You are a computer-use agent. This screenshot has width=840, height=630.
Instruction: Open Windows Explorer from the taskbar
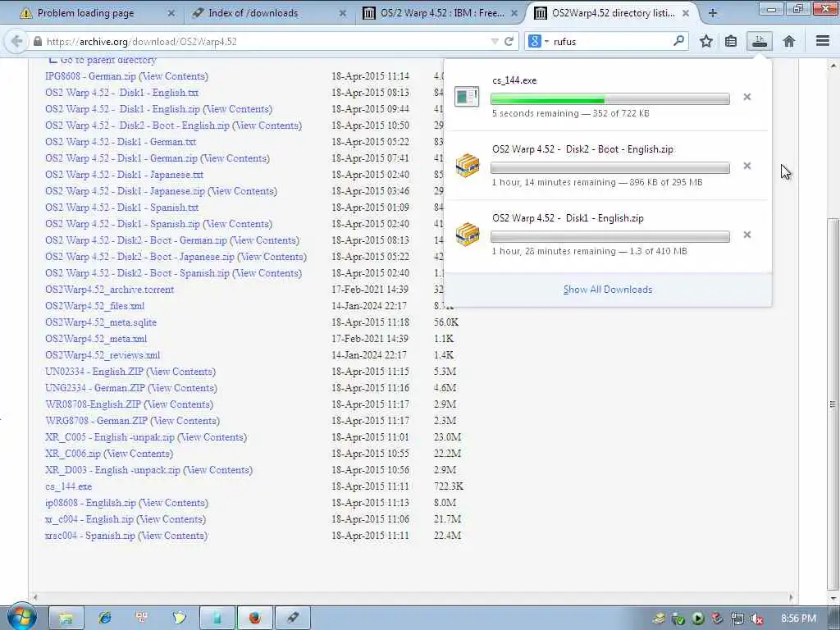66,619
